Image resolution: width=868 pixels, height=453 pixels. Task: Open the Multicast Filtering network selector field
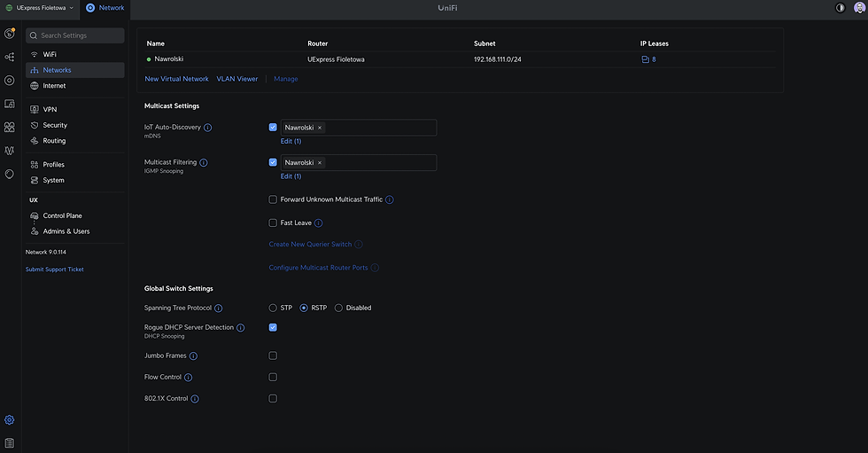point(379,163)
